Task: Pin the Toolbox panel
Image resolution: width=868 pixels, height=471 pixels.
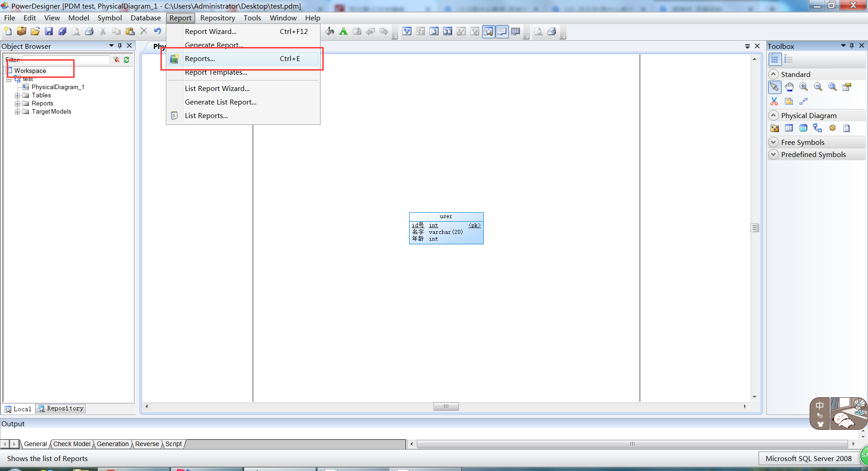Action: (852, 46)
